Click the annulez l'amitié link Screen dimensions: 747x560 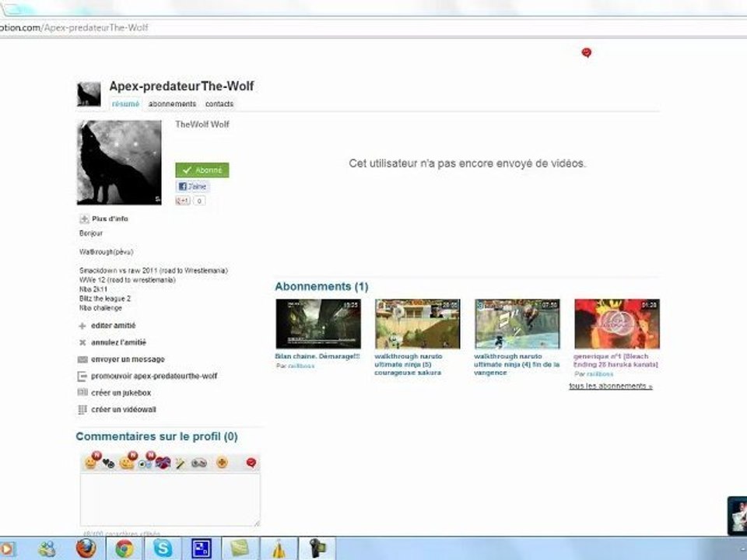(x=118, y=342)
